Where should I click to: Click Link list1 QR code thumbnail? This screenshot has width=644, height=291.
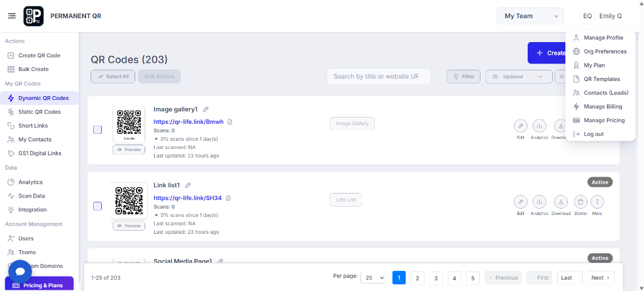[129, 200]
